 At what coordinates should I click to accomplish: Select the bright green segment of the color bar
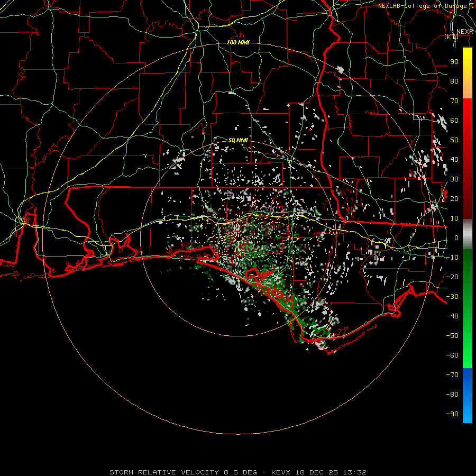click(467, 309)
